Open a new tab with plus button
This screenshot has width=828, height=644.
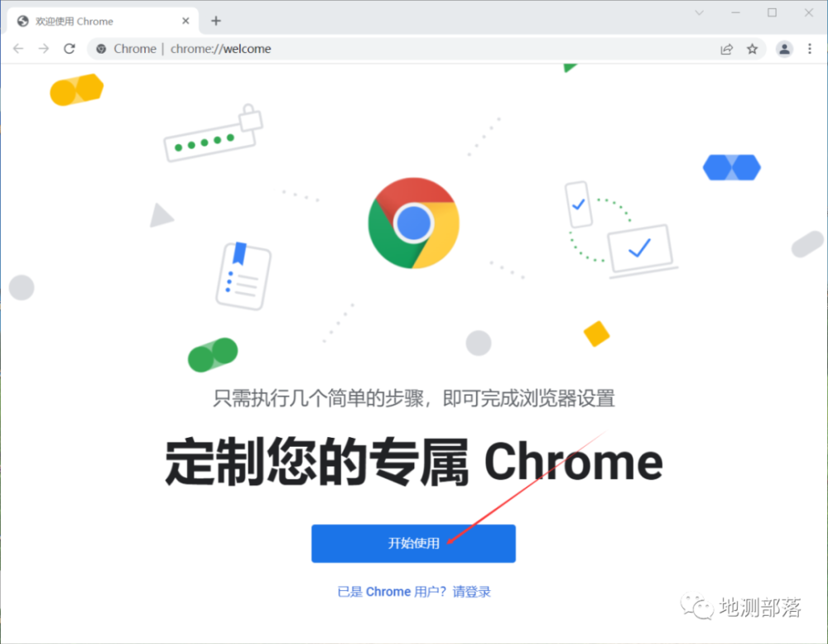[216, 21]
